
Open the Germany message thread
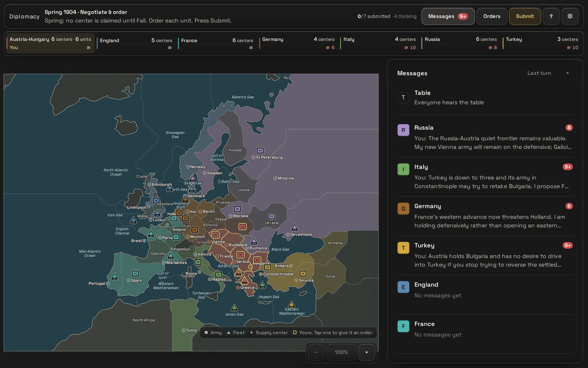coord(485,216)
